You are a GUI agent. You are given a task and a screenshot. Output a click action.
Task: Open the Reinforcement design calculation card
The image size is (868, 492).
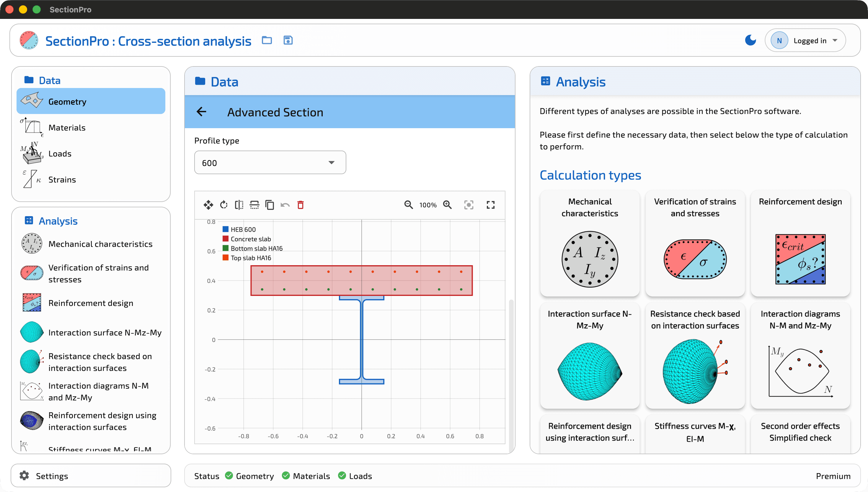tap(800, 243)
